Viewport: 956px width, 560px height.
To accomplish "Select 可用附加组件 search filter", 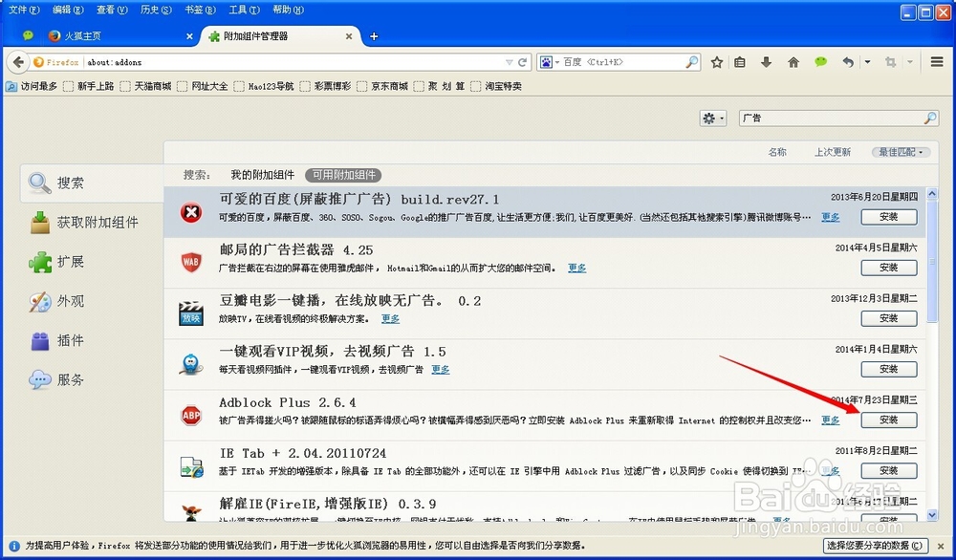I will [343, 175].
